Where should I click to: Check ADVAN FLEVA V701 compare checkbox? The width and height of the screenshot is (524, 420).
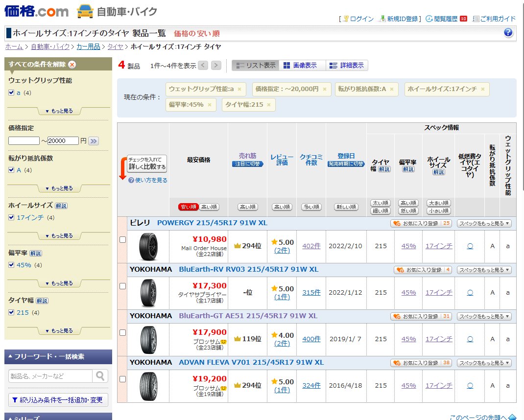(x=122, y=379)
